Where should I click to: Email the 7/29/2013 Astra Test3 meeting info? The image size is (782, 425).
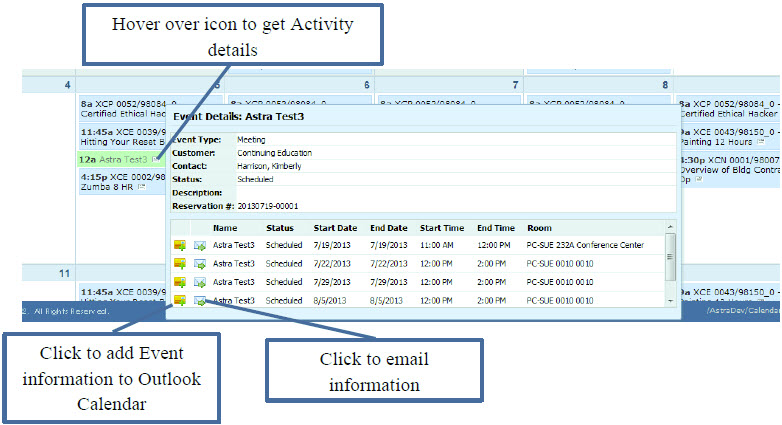200,283
